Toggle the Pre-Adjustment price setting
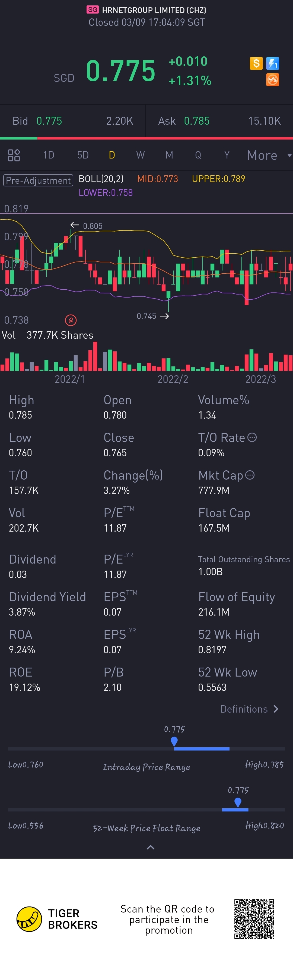The height and width of the screenshot is (980, 293). tap(38, 180)
